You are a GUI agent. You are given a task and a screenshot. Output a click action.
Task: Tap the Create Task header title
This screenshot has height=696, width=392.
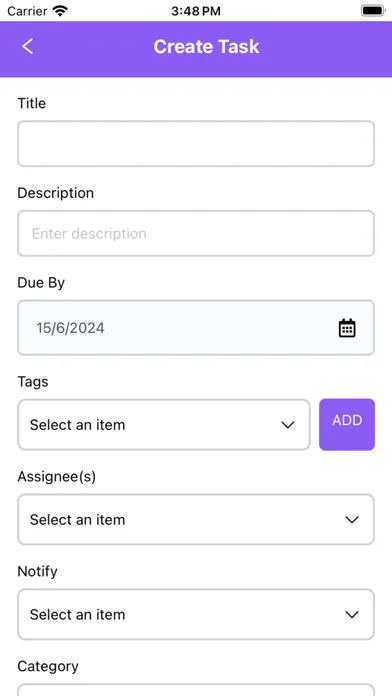coord(206,47)
